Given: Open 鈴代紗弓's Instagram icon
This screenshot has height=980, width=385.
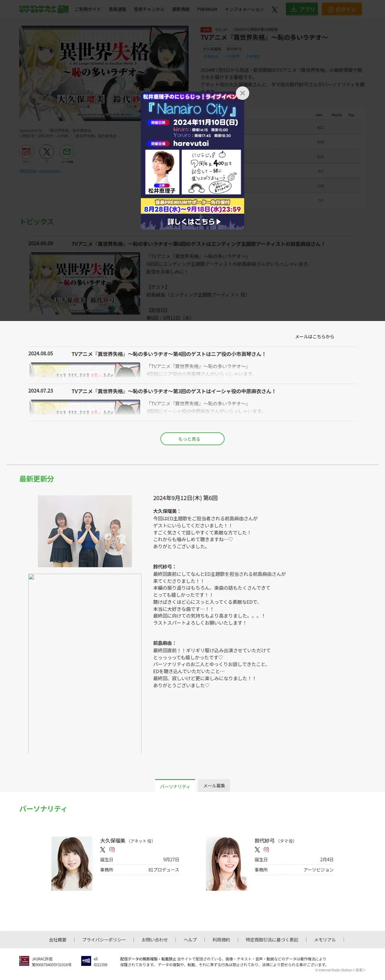Looking at the screenshot, I should 266,849.
